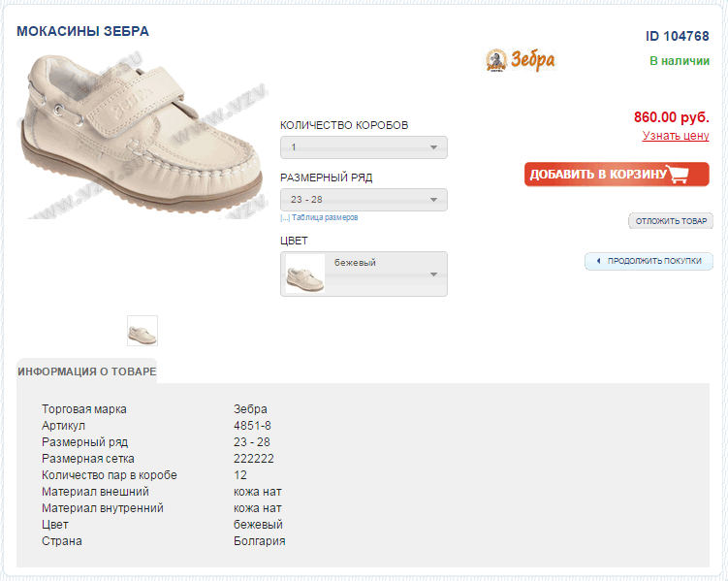Click the 860.00 руб. price

click(x=671, y=116)
